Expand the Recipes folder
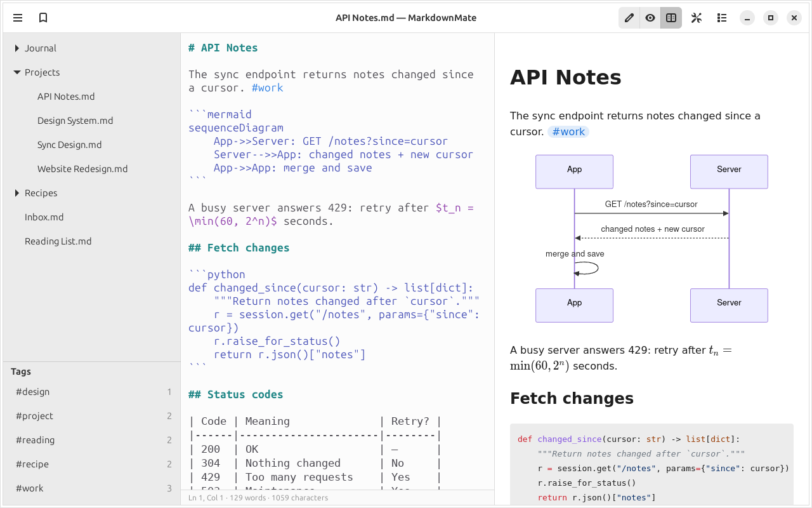Viewport: 812px width, 508px height. [17, 193]
